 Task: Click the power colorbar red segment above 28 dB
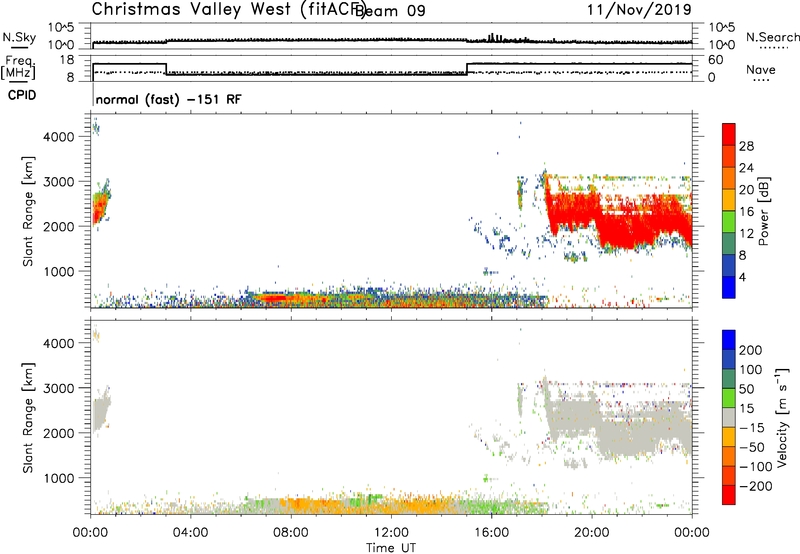[729, 135]
